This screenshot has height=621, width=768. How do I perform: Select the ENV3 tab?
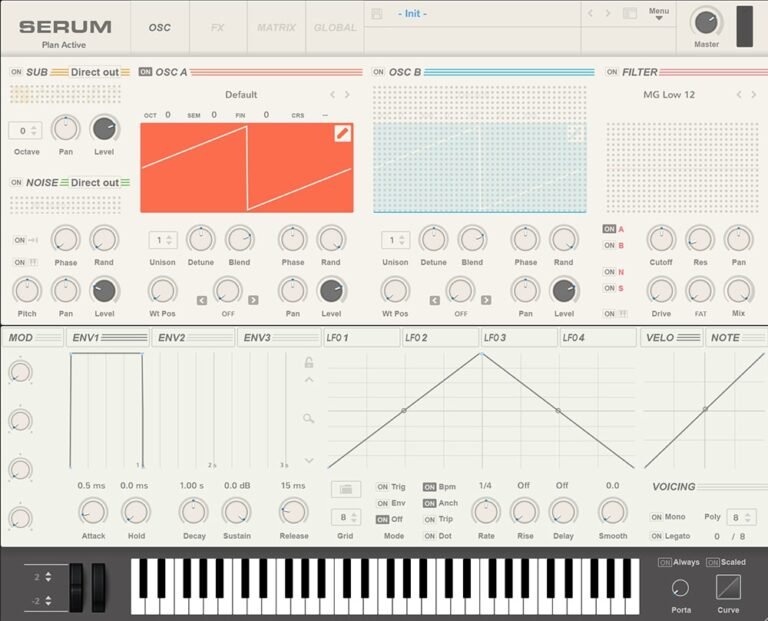click(279, 337)
